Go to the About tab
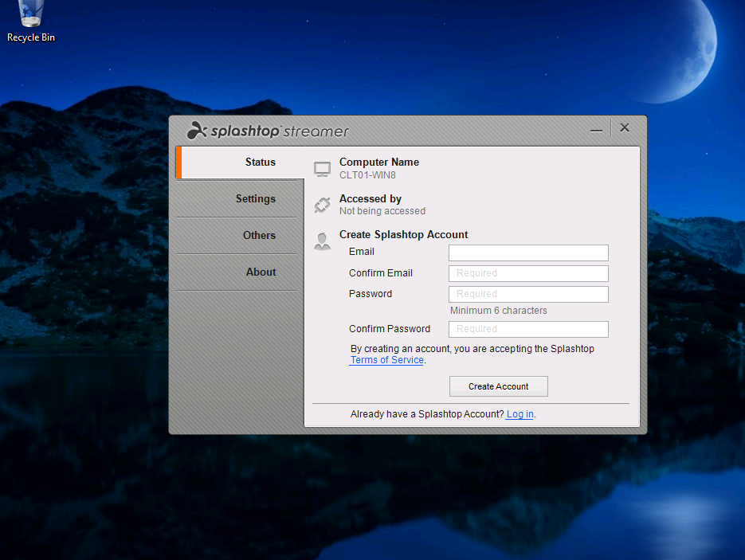This screenshot has width=745, height=560. pyautogui.click(x=261, y=272)
